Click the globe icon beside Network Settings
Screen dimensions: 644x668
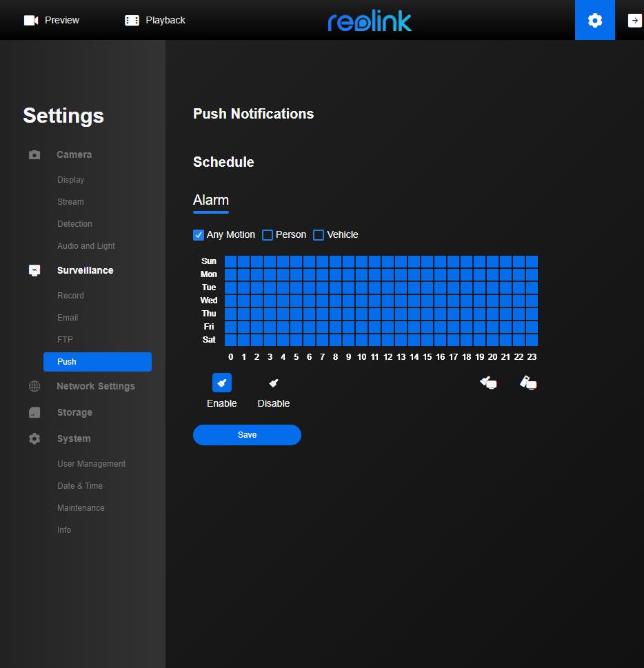(x=34, y=386)
